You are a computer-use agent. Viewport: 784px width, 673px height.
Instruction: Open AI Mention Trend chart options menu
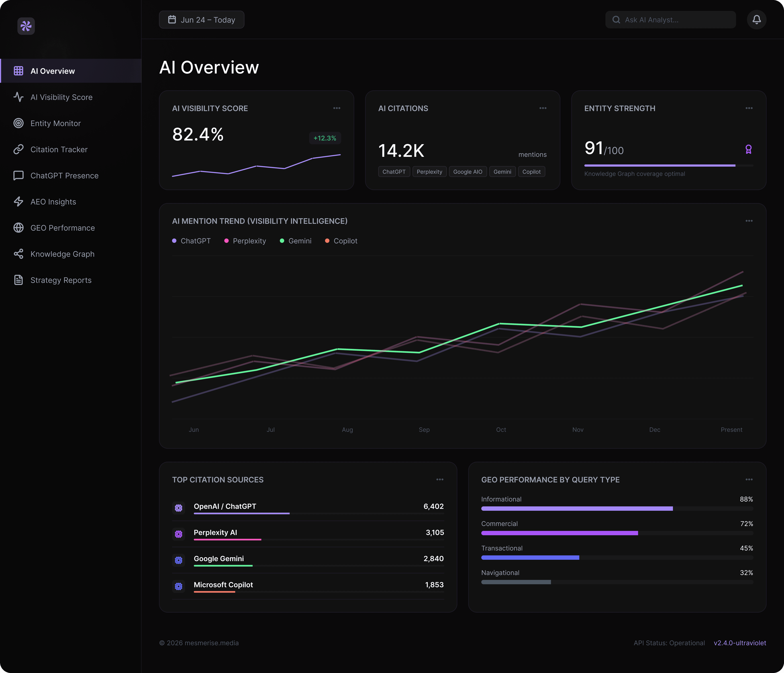pos(749,221)
